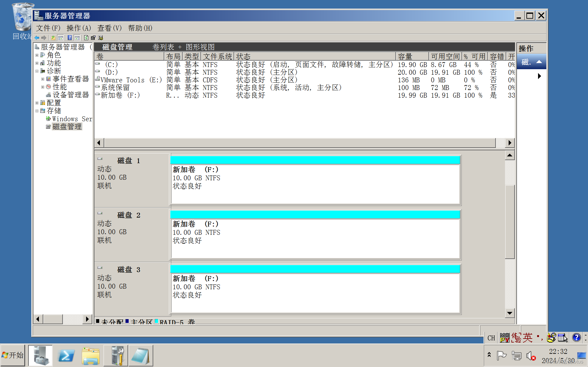588x367 pixels.
Task: Open the 操作(A) menu
Action: coord(79,28)
